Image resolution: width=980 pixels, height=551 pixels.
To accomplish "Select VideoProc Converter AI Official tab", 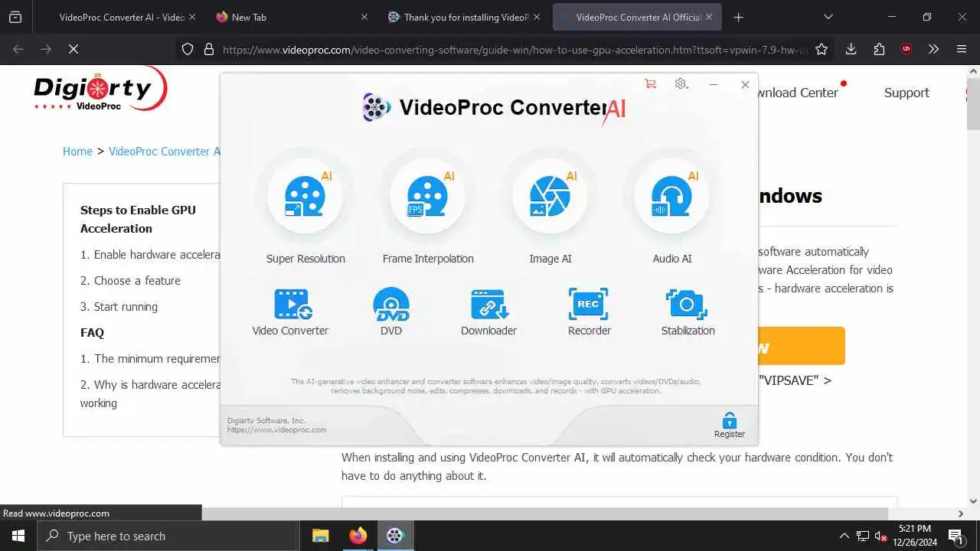I will point(637,17).
